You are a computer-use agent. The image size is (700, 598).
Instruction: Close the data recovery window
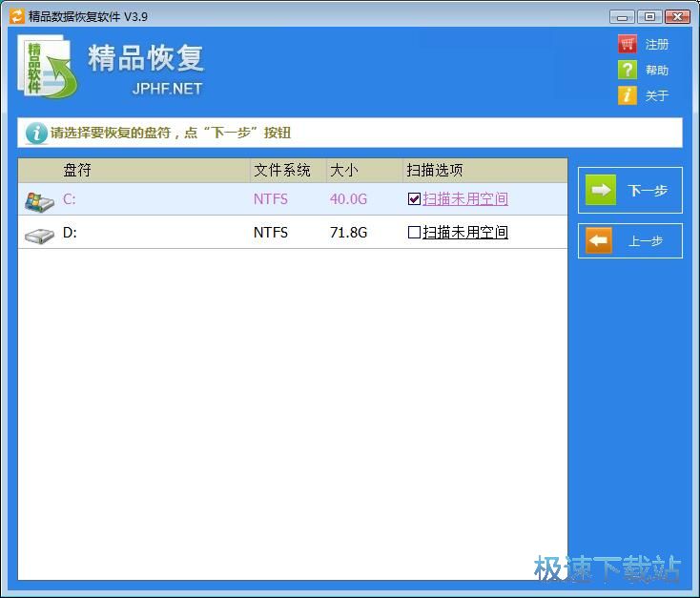pos(677,17)
